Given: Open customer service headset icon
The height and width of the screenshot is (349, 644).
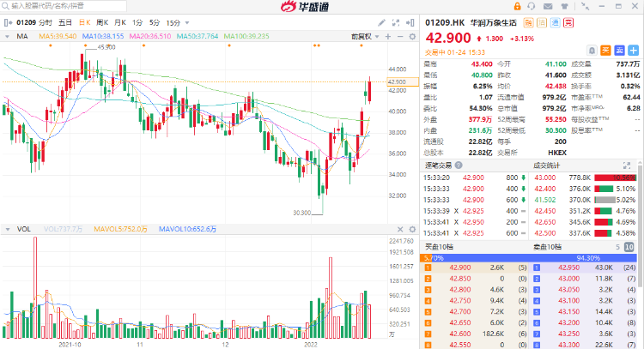Looking at the screenshot, I should [x=532, y=6].
